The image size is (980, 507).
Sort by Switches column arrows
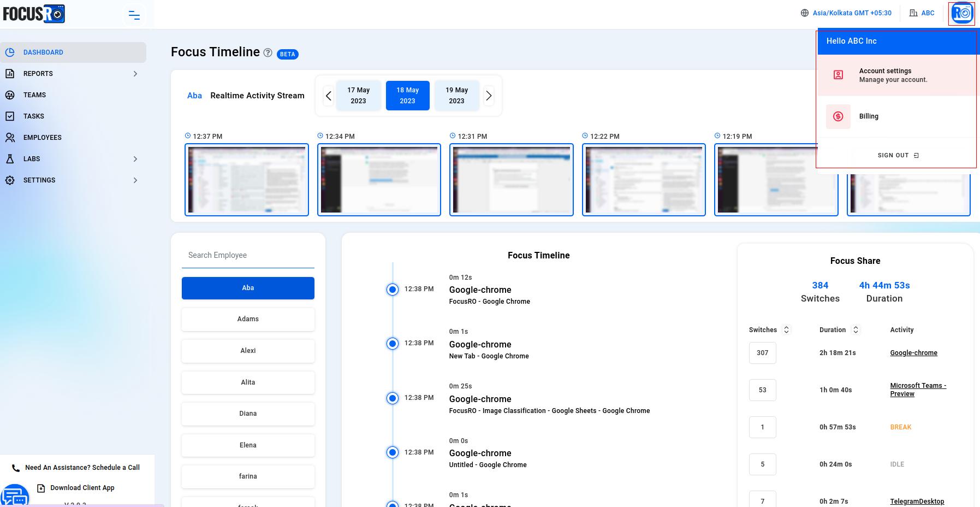coord(786,330)
